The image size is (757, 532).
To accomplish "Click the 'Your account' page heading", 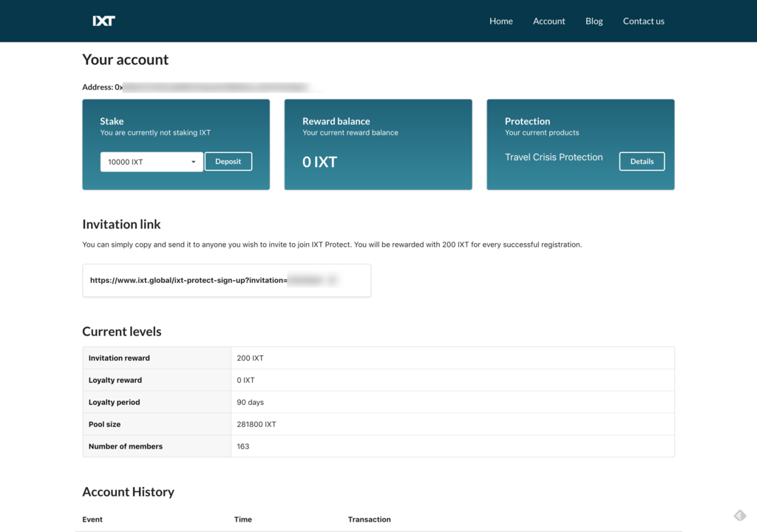I will point(125,59).
